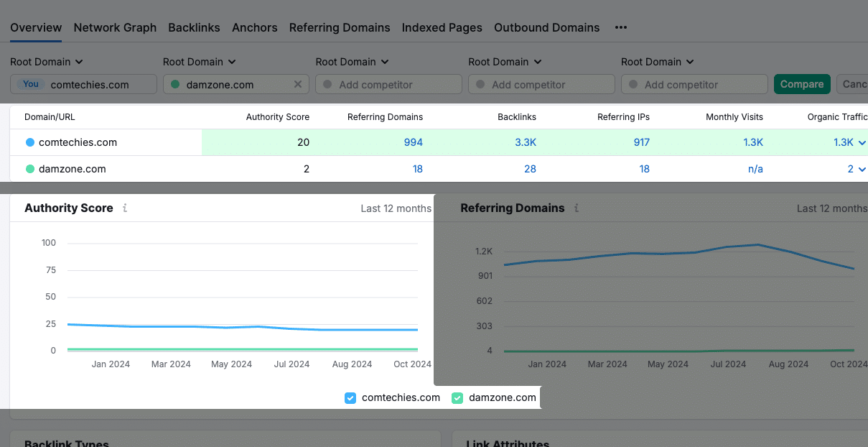Expand comtechies.com Organic Traffic chevron
The image size is (868, 447).
pyautogui.click(x=861, y=142)
